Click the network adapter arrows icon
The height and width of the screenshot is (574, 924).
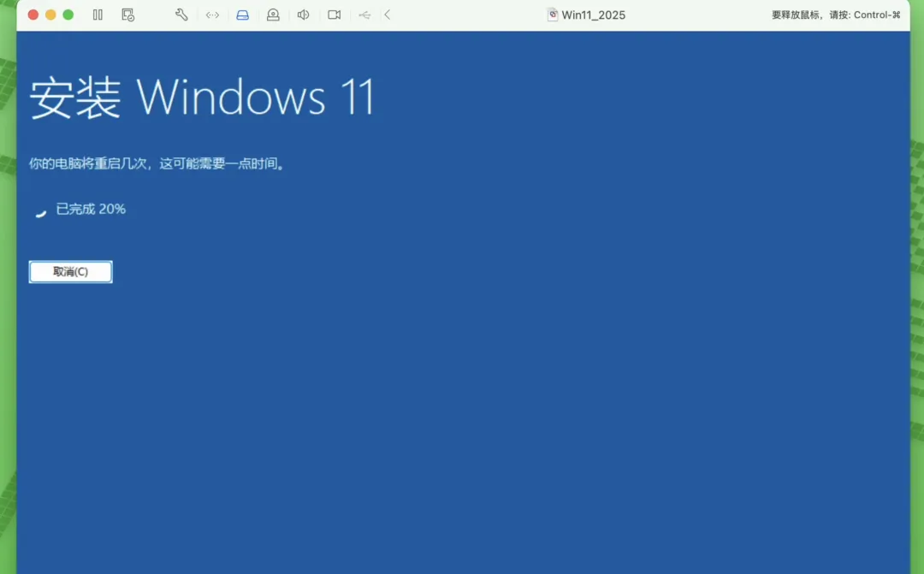point(212,15)
